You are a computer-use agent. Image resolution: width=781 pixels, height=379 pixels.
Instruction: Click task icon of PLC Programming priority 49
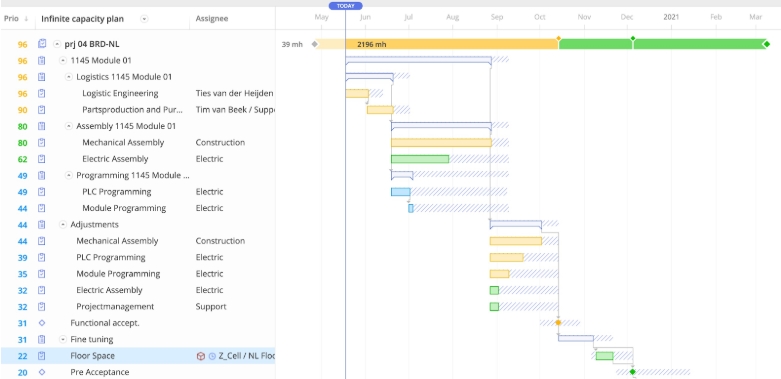pyautogui.click(x=42, y=192)
